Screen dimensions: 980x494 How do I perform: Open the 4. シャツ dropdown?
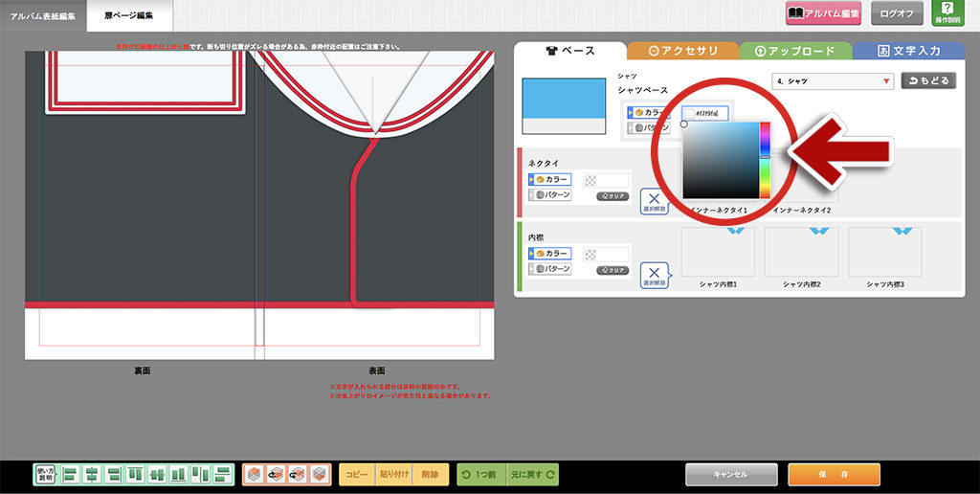(x=833, y=81)
